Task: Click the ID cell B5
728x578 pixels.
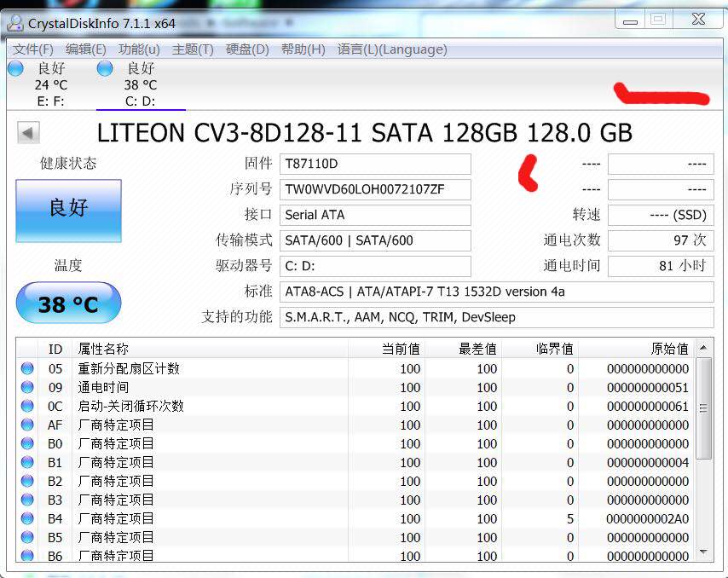Action: tap(55, 537)
